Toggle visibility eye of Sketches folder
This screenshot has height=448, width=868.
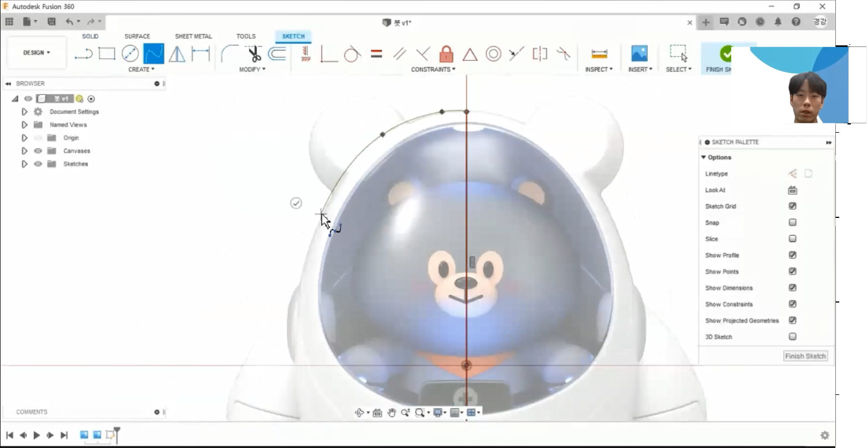tap(38, 164)
